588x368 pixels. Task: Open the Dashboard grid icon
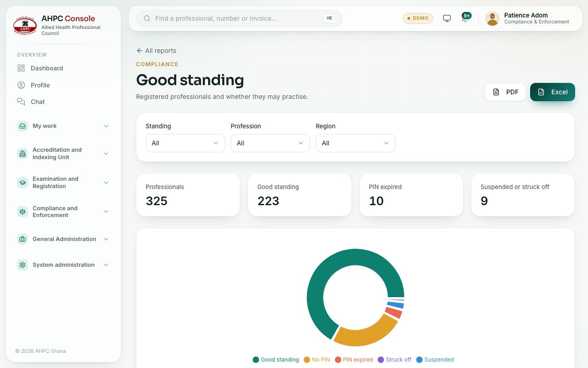(21, 68)
